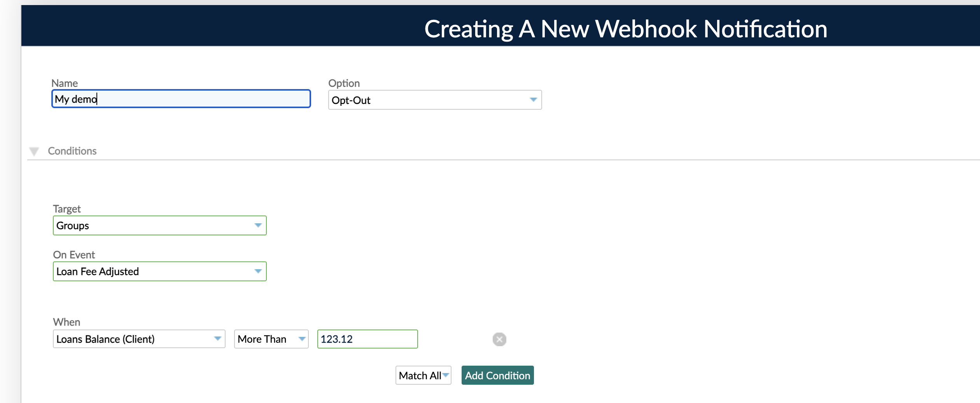Viewport: 980px width, 403px height.
Task: Open the Groups target selector
Action: click(x=159, y=225)
